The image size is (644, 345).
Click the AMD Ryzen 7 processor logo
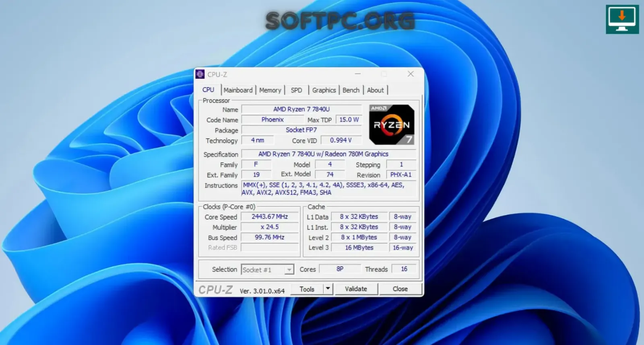(x=392, y=124)
